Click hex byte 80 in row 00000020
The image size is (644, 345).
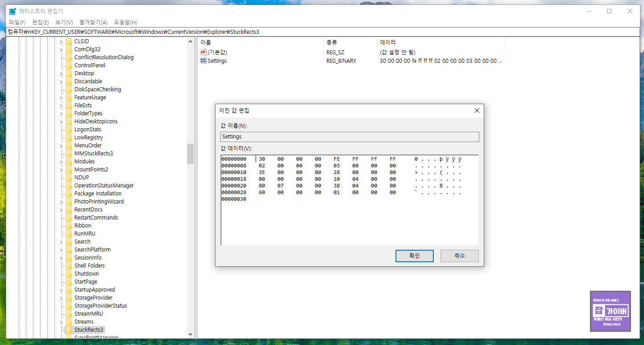point(262,186)
